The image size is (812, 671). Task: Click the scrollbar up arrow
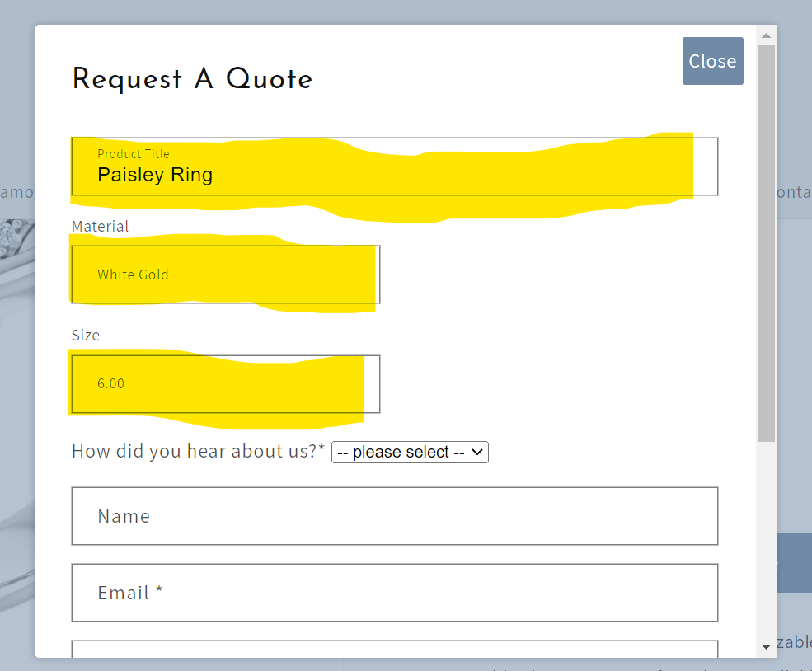[766, 36]
